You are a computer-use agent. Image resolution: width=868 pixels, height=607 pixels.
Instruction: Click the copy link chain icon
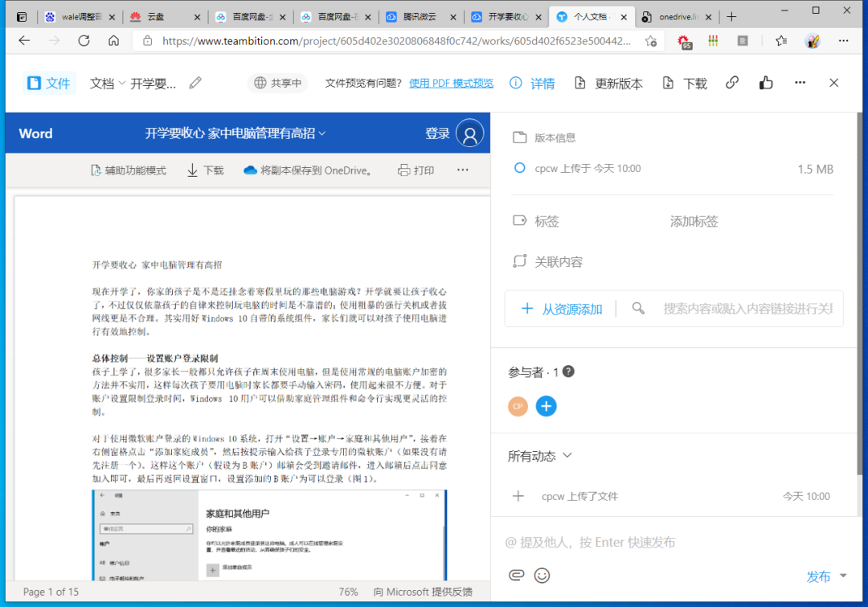click(x=731, y=83)
